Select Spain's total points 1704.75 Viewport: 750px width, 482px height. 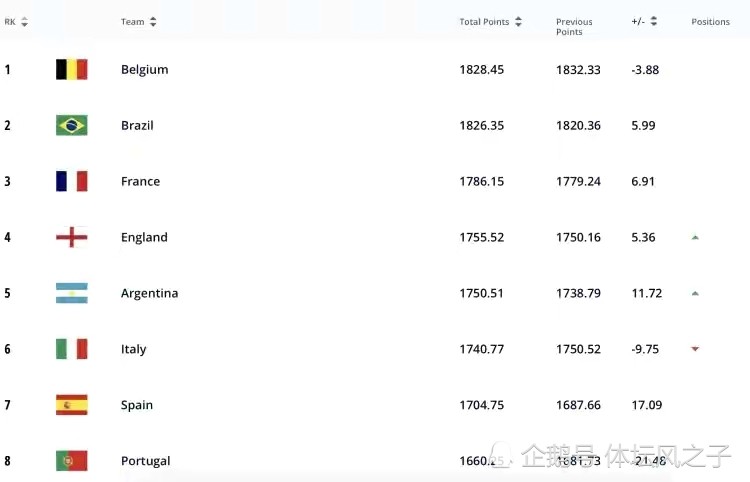pos(482,405)
